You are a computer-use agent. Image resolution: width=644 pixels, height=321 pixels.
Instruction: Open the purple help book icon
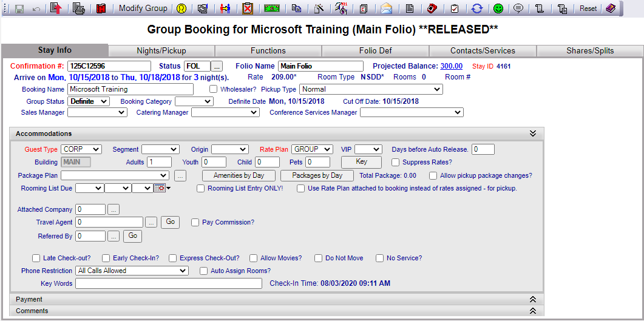click(x=611, y=8)
